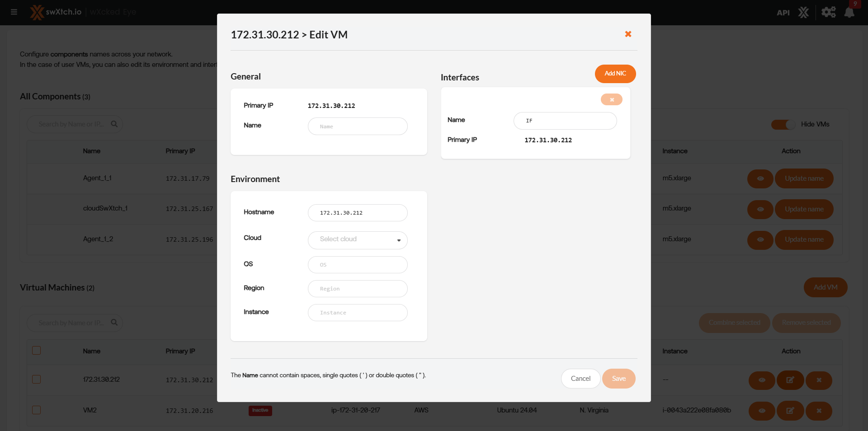Open the notifications bell
The image size is (868, 431).
[x=849, y=13]
